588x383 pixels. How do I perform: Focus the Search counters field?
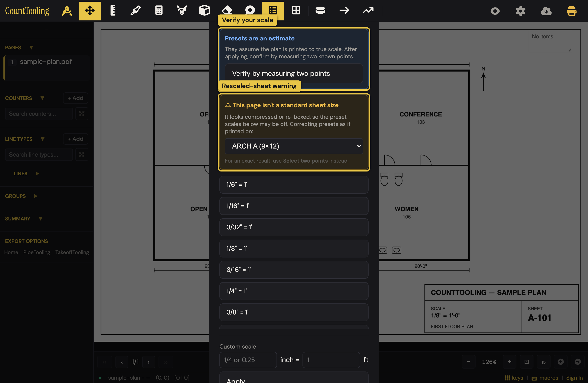(x=39, y=114)
